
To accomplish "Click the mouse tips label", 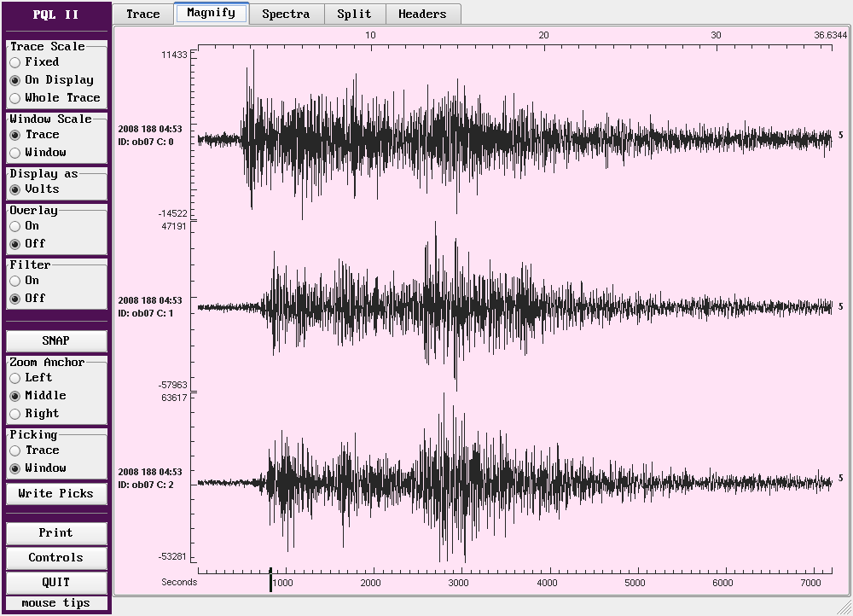I will click(x=56, y=603).
